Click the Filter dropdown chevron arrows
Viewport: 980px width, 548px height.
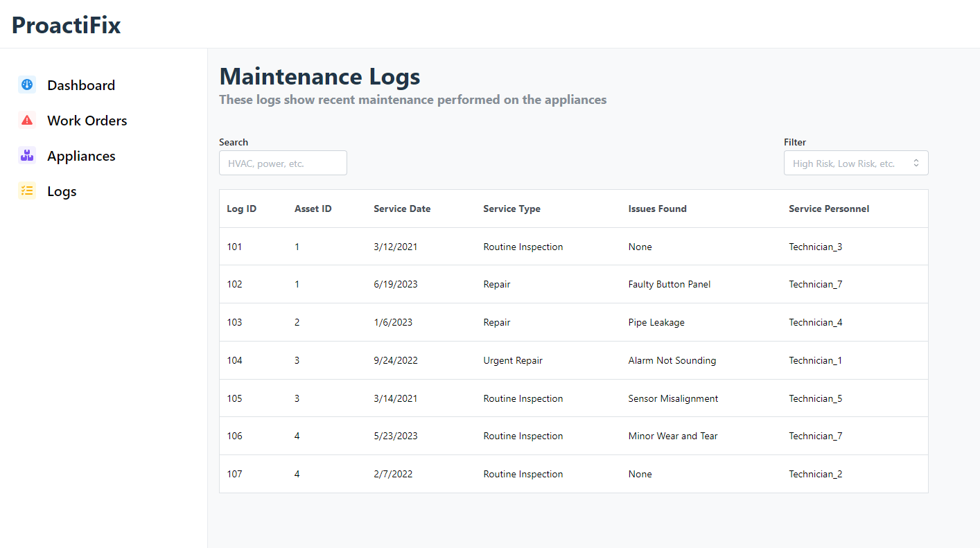tap(916, 163)
